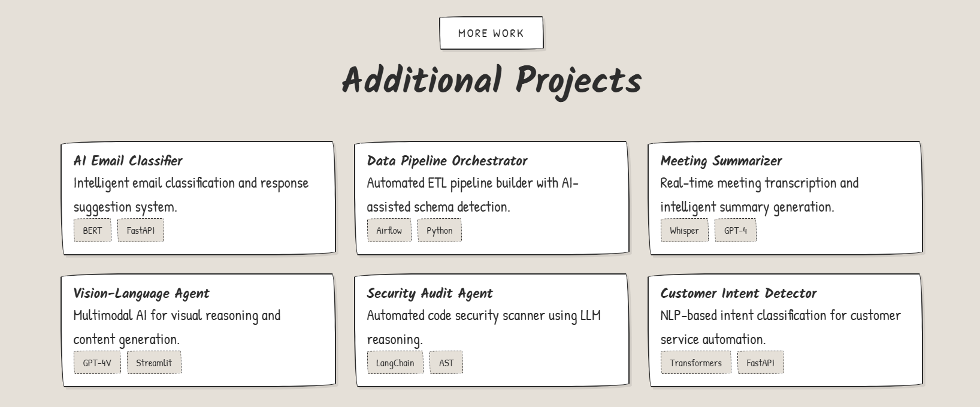Click the Transformers tag
Viewport: 980px width, 407px height.
tap(695, 363)
